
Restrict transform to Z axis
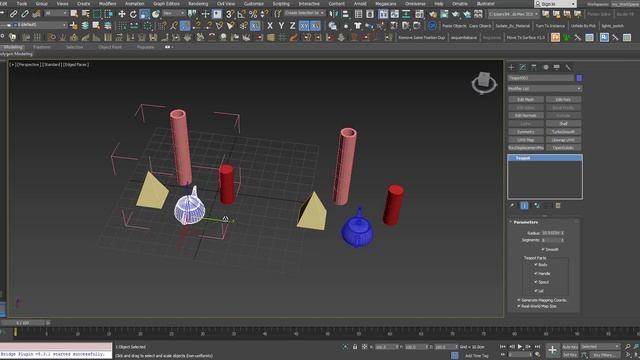tap(293, 26)
